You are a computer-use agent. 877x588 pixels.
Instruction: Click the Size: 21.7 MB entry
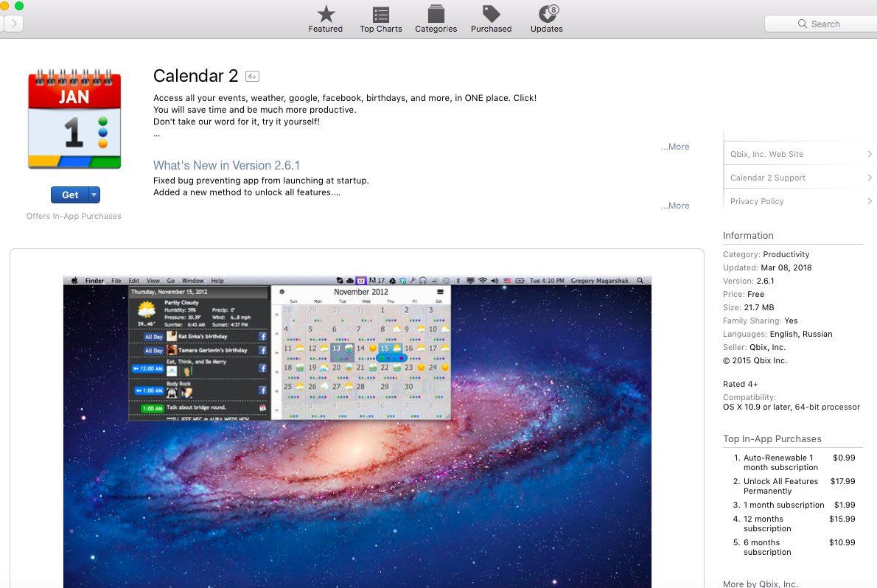[748, 307]
